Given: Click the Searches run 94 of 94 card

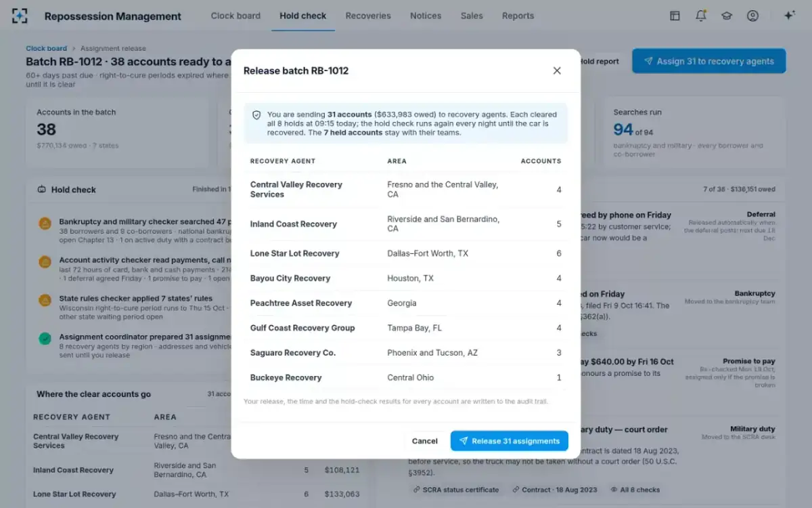Looking at the screenshot, I should [695, 133].
